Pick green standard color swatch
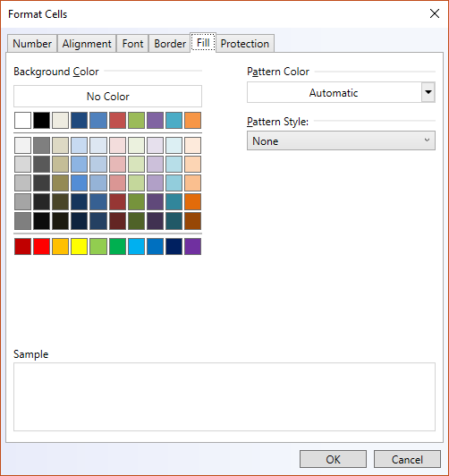 117,246
